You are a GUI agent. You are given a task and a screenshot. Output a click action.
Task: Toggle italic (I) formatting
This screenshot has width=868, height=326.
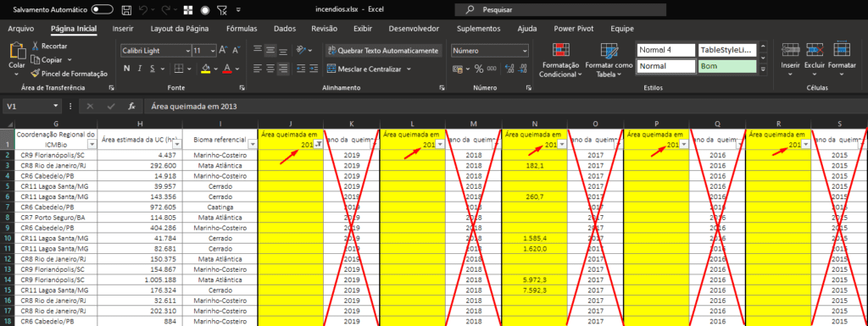[x=140, y=69]
